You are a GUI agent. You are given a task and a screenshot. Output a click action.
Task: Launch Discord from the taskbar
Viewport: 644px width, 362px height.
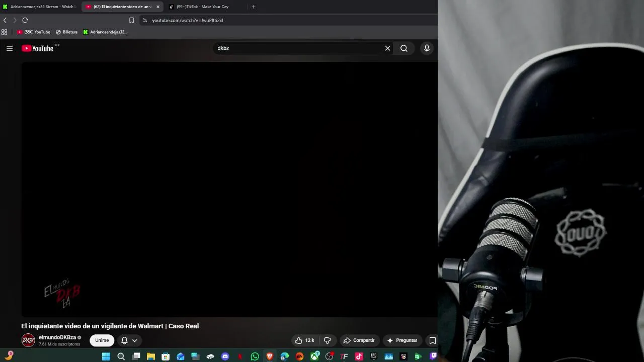point(225,356)
